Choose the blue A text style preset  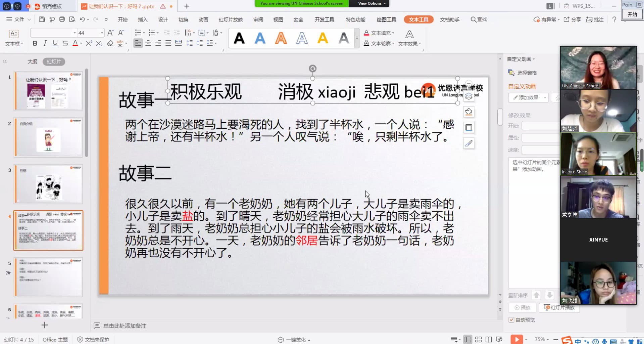[260, 38]
